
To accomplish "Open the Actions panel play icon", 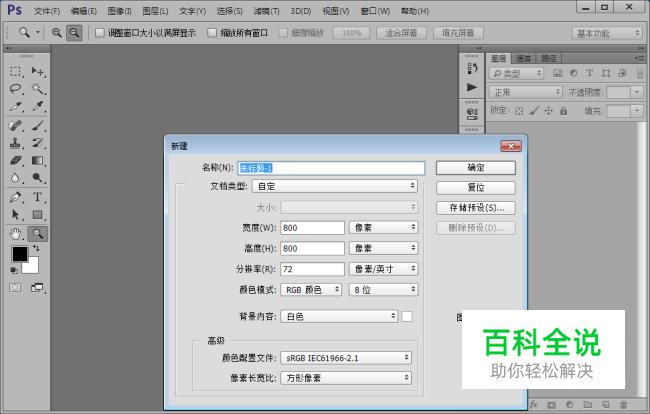I will click(x=472, y=87).
